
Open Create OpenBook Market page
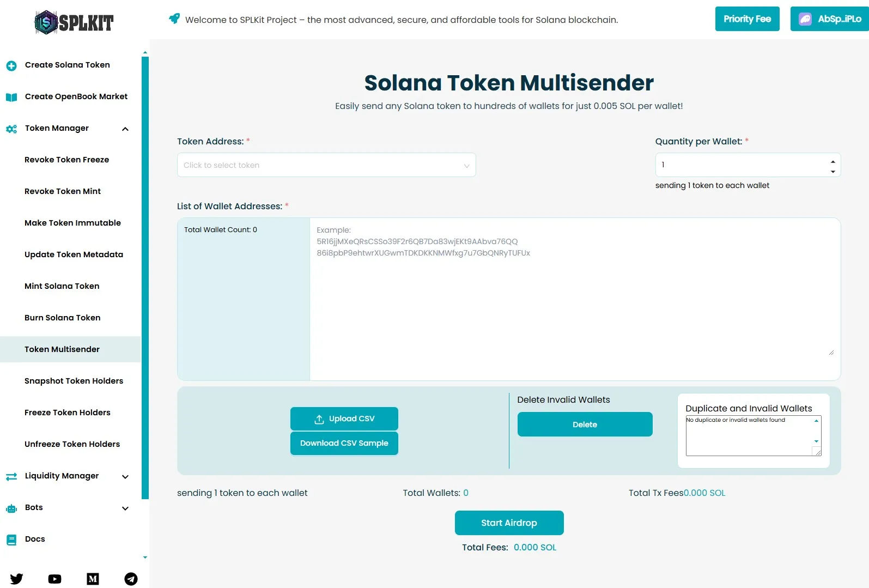pos(76,96)
